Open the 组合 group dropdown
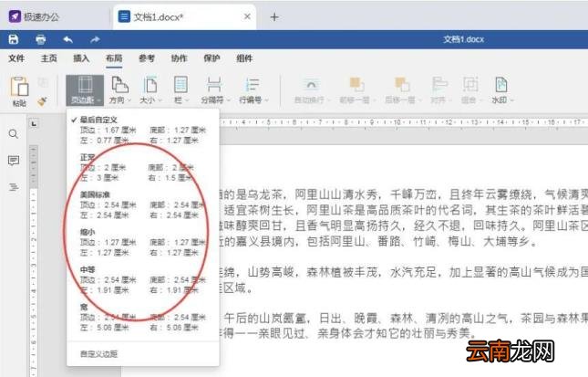Screen dimensions: 588x377 click(x=470, y=90)
